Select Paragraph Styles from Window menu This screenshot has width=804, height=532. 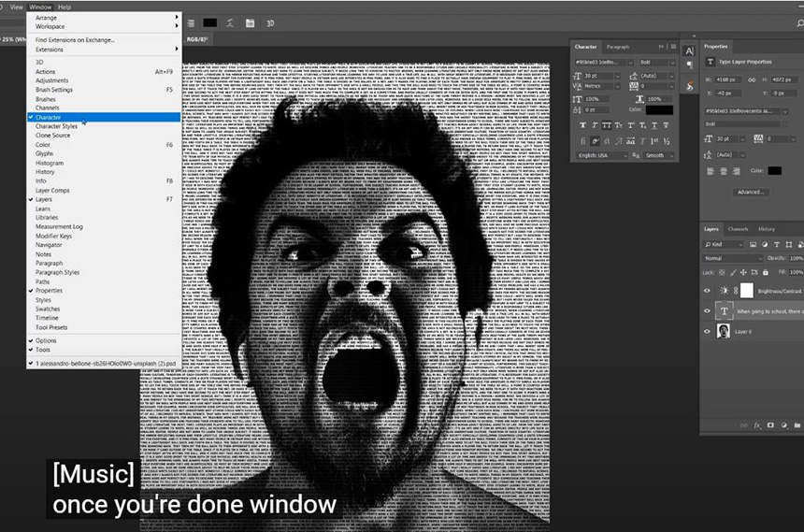(x=57, y=272)
